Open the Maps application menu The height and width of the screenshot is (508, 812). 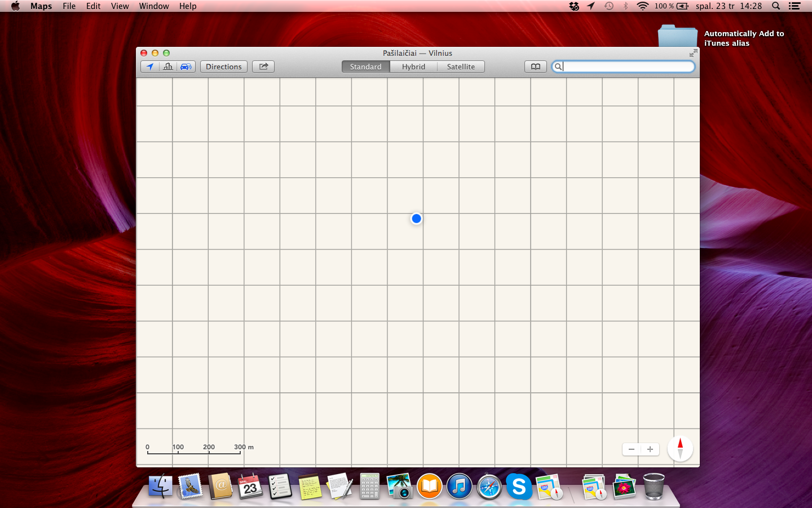coord(41,6)
